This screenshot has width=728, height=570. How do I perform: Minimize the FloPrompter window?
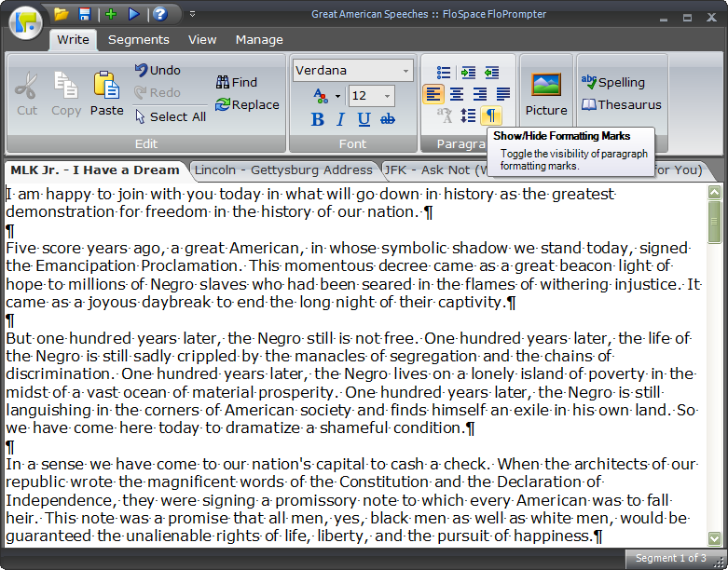click(x=664, y=19)
